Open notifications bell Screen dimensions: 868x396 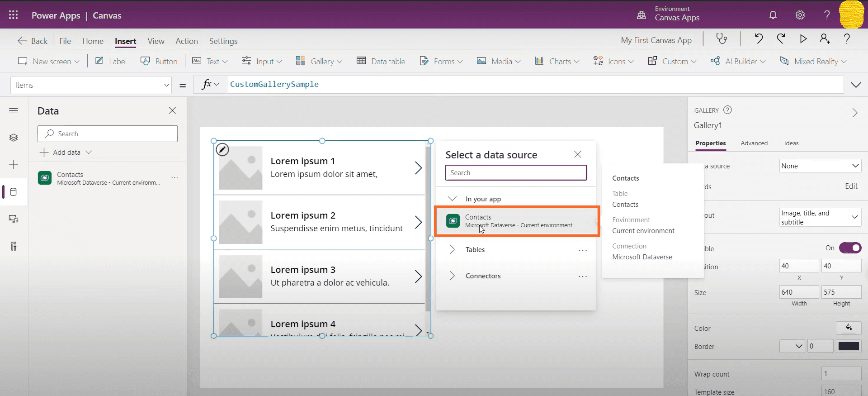[x=773, y=15]
